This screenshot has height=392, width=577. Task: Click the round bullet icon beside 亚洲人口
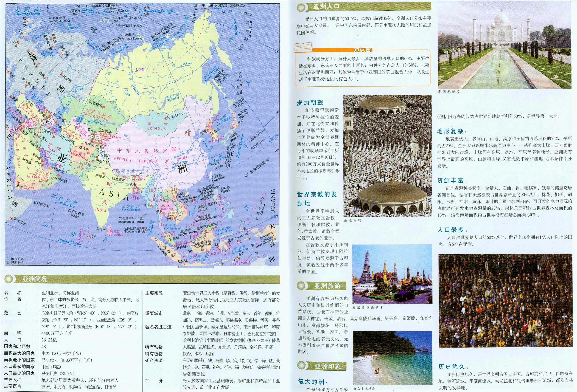pos(301,7)
